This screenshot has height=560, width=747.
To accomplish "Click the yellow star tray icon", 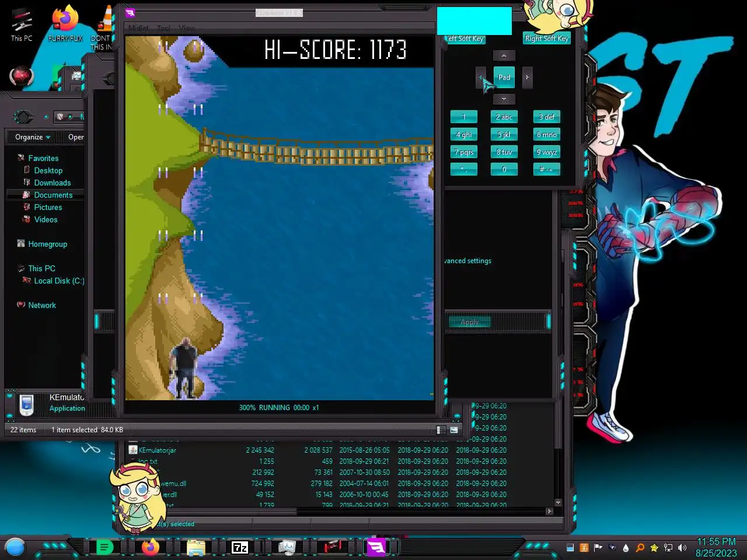I will coord(654,548).
